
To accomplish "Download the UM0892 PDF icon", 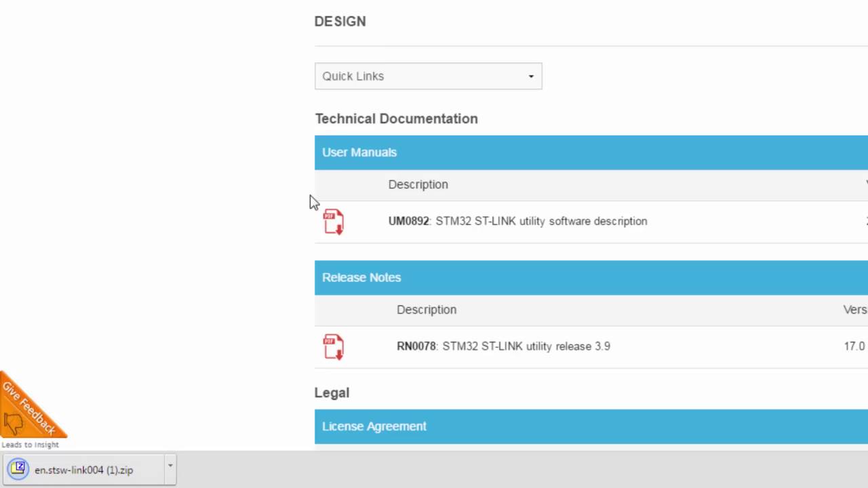I will click(x=334, y=222).
